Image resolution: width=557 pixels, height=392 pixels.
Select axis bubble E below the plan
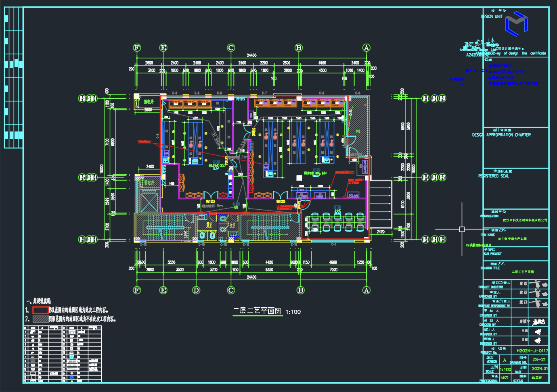[x=163, y=290]
